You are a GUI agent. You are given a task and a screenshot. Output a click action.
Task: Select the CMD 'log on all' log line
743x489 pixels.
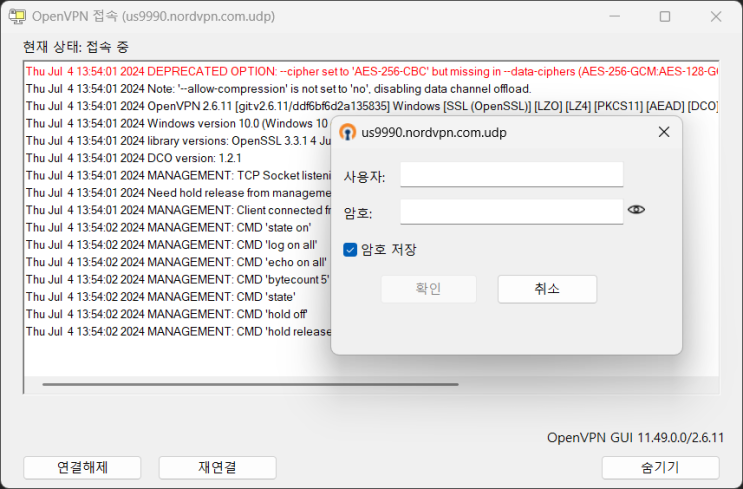coord(172,245)
